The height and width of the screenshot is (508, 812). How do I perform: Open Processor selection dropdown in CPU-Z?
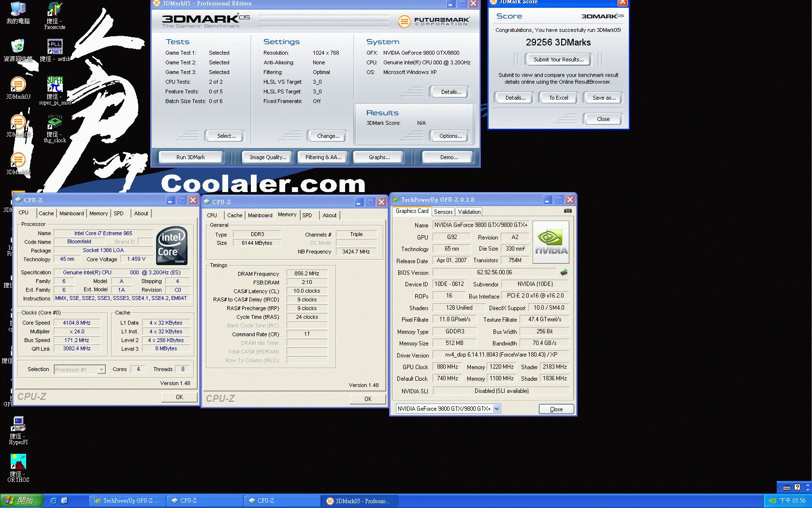coord(101,370)
